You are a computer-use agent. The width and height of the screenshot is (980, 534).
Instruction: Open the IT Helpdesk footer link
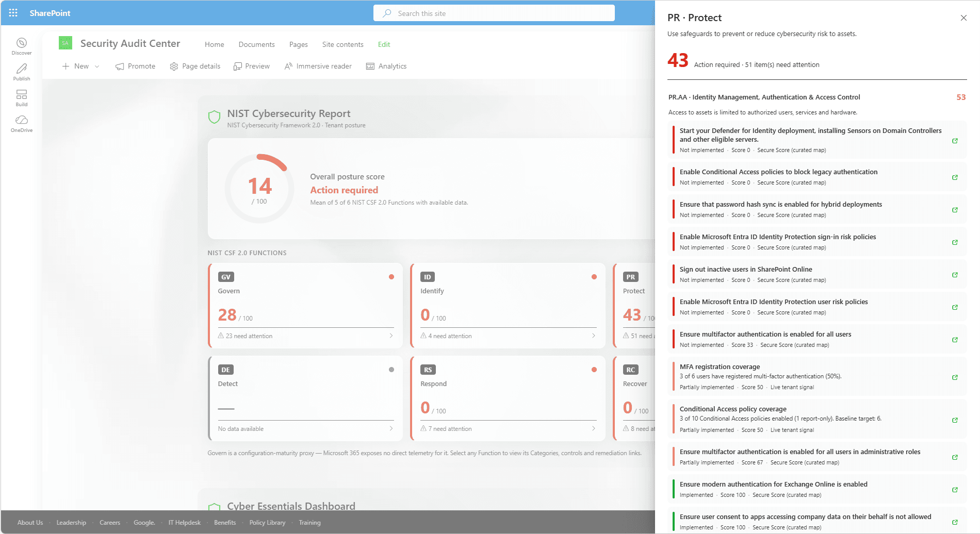[x=184, y=522]
